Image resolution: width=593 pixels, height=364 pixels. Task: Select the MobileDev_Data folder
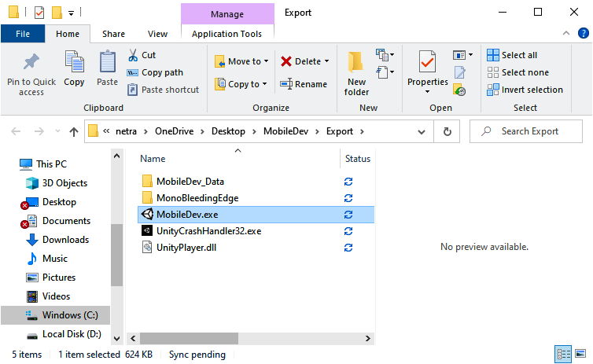pos(190,182)
